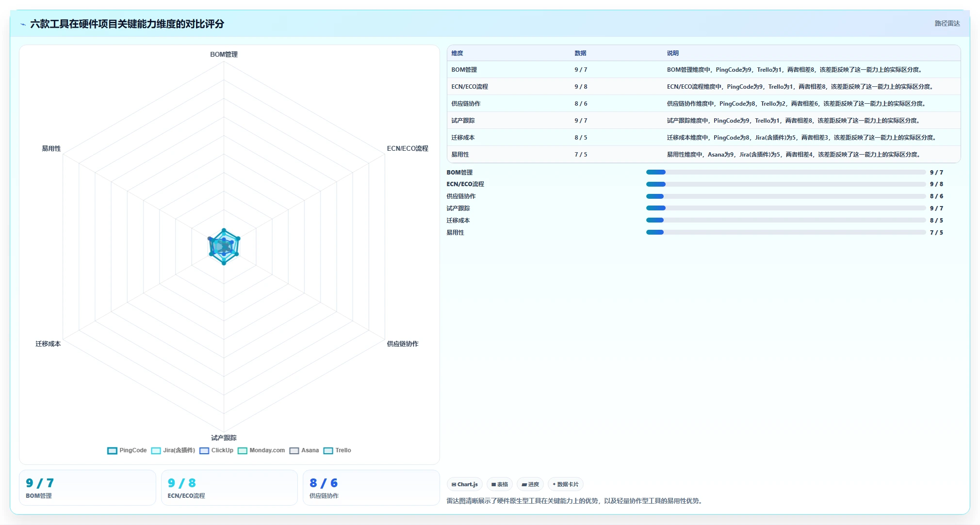
Task: Click the 路径雷达 label in header
Action: coord(947,23)
